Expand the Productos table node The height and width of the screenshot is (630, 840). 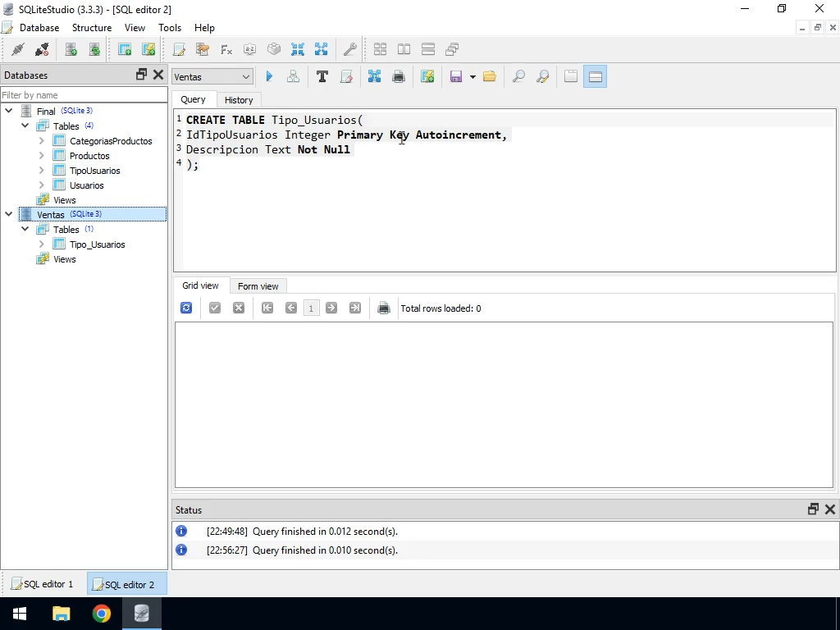(x=41, y=155)
